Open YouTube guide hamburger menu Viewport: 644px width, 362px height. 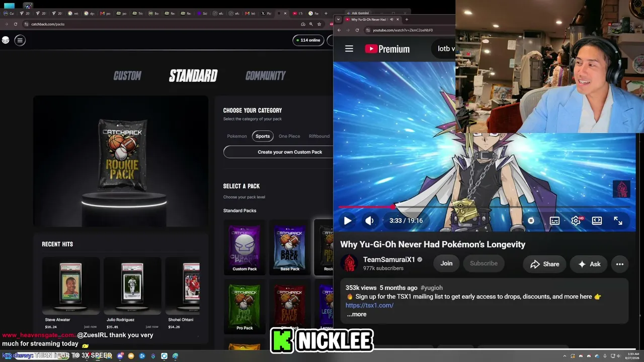tap(349, 49)
